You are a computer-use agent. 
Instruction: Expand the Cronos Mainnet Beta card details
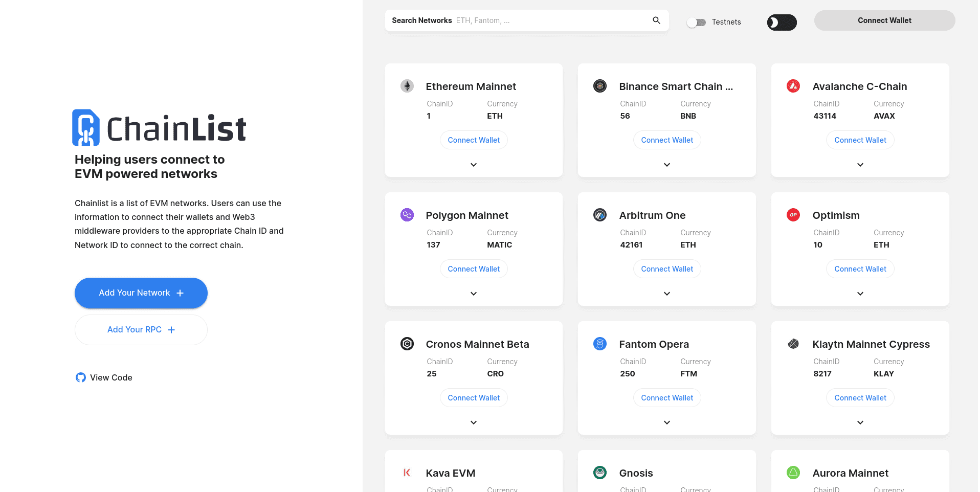pos(474,422)
